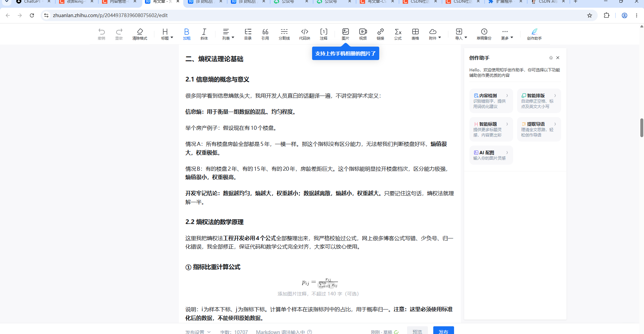Viewport: 644px width, 334px height.
Task: Insert a table of contents (目录)
Action: [248, 34]
